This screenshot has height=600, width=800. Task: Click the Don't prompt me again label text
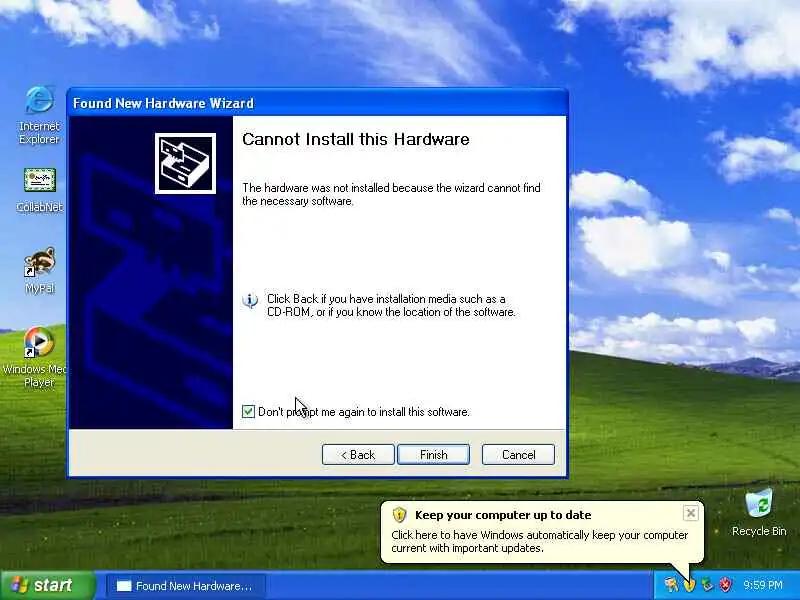click(364, 412)
